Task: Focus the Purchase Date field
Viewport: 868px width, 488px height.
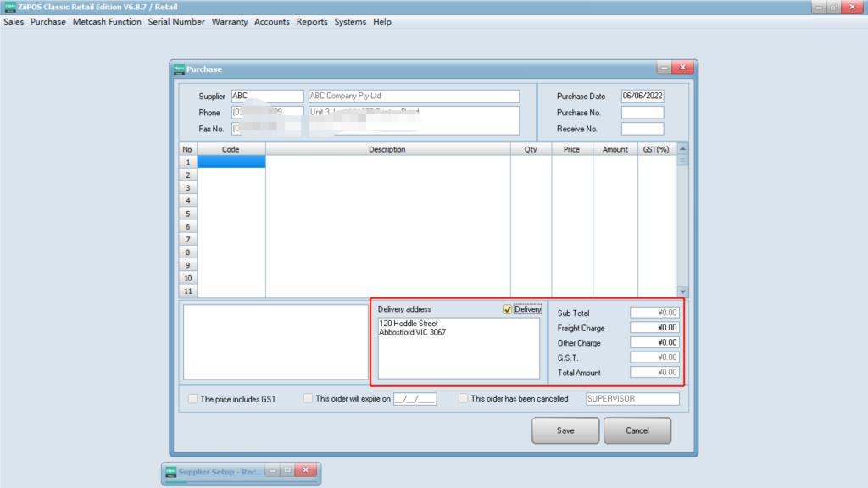Action: 643,96
